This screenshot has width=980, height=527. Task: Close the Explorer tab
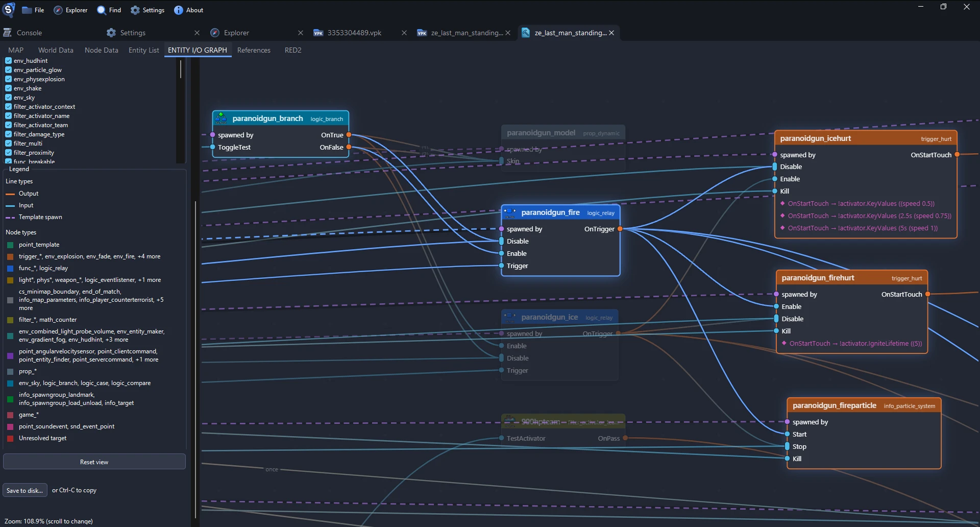click(x=301, y=33)
